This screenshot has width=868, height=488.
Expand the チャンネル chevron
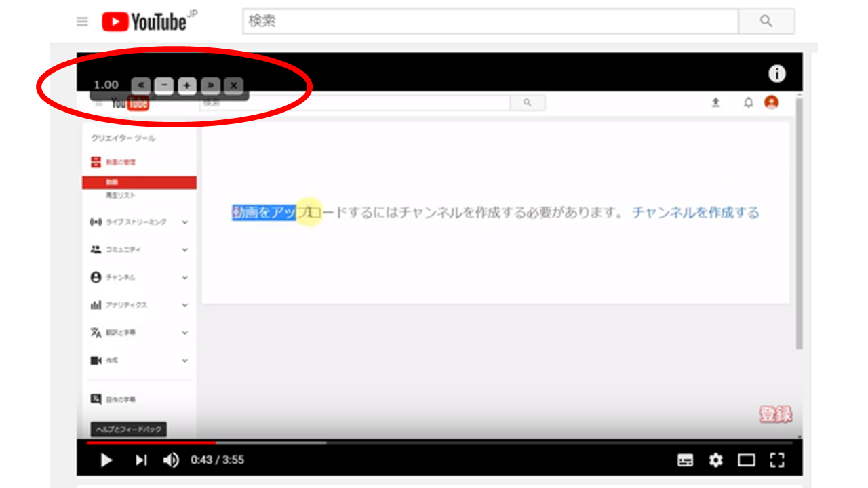[x=185, y=278]
